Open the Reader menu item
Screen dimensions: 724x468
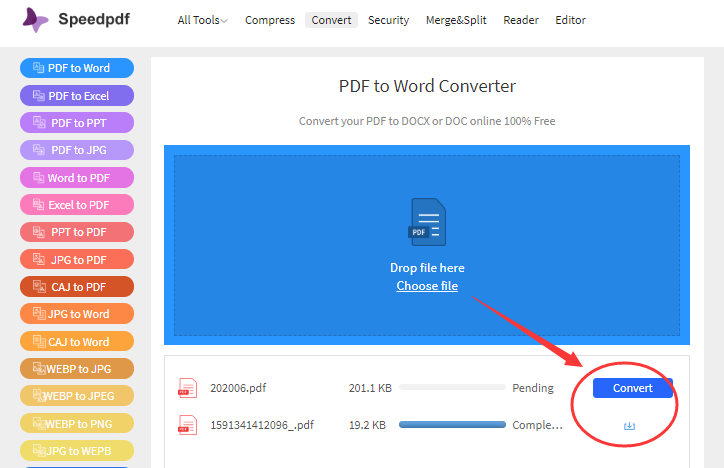521,20
